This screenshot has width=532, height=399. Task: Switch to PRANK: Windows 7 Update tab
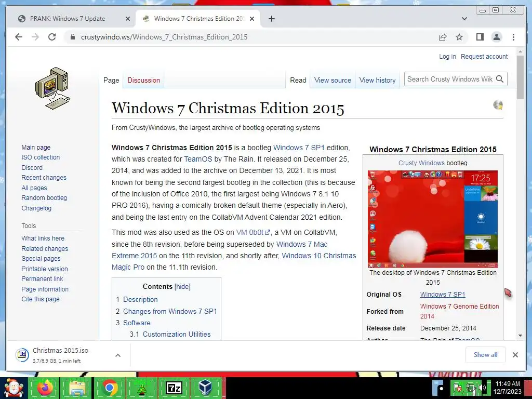tap(68, 19)
